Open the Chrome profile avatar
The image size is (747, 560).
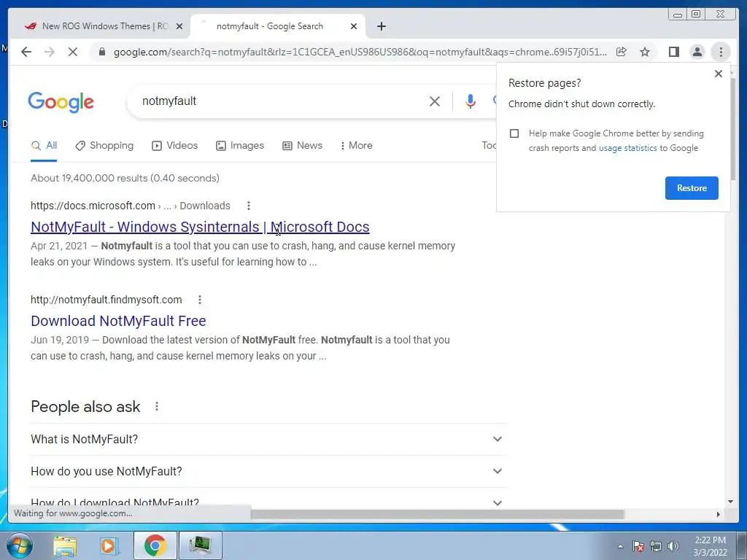(697, 52)
